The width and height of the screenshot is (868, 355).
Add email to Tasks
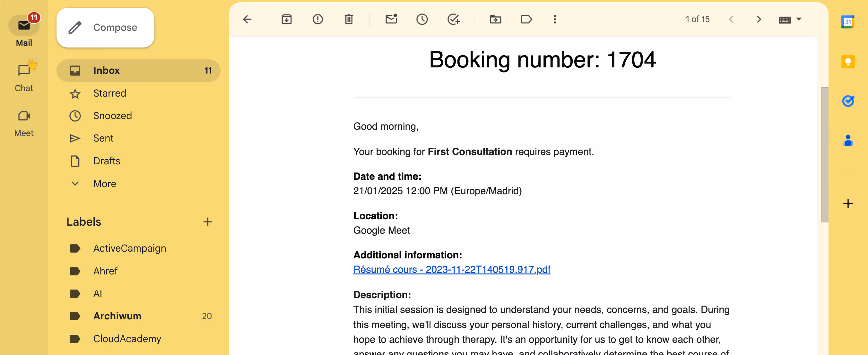click(x=453, y=19)
